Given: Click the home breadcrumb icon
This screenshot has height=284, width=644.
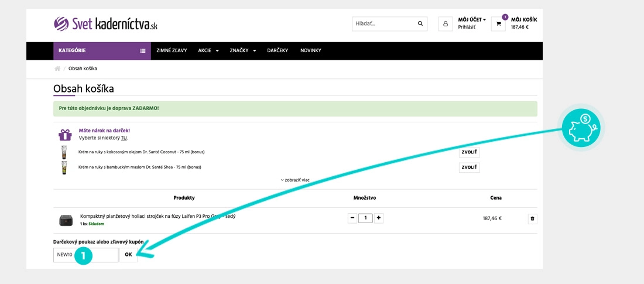Looking at the screenshot, I should (57, 69).
